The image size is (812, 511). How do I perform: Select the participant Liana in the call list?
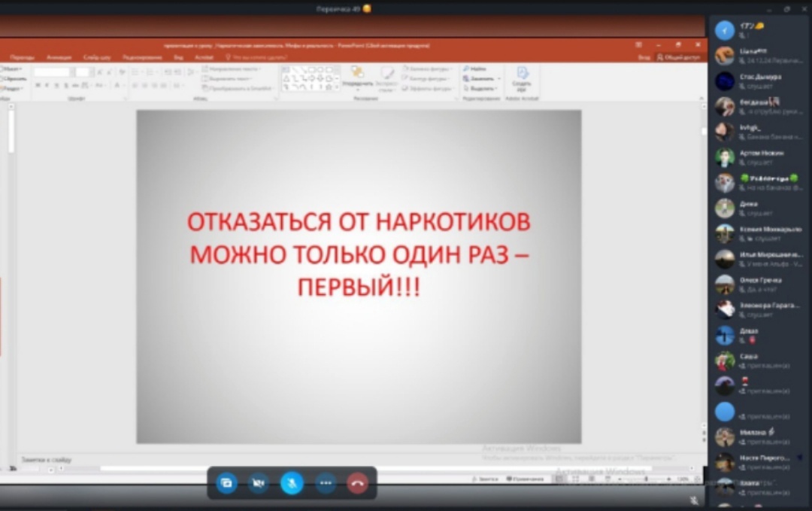(759, 56)
